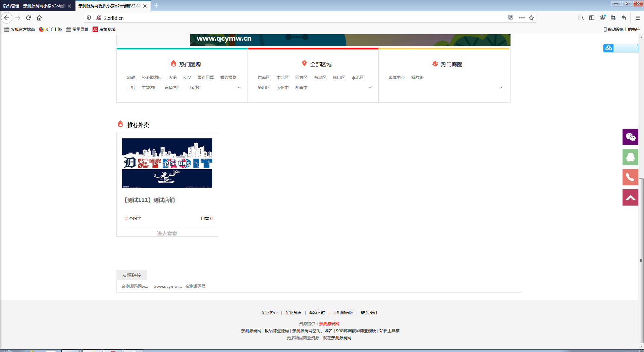Image resolution: width=644 pixels, height=352 pixels.
Task: Click the back-to-top arrow icon
Action: tap(630, 197)
